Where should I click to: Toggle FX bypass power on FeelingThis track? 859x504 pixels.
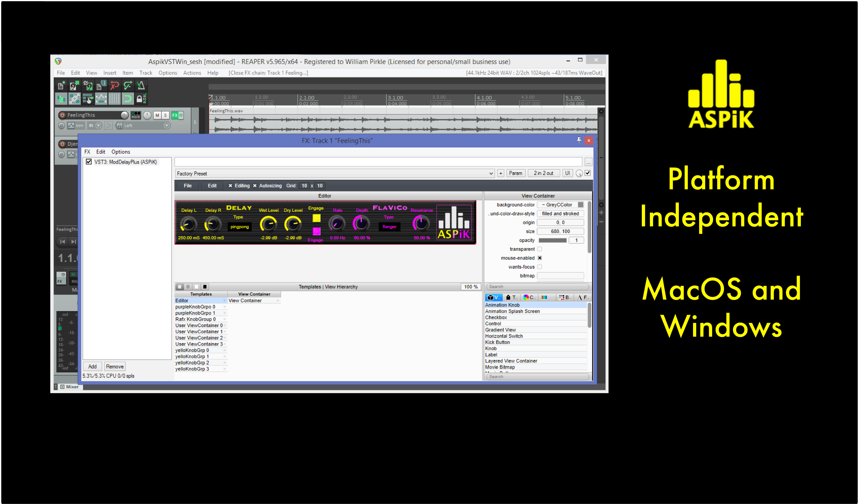point(181,115)
